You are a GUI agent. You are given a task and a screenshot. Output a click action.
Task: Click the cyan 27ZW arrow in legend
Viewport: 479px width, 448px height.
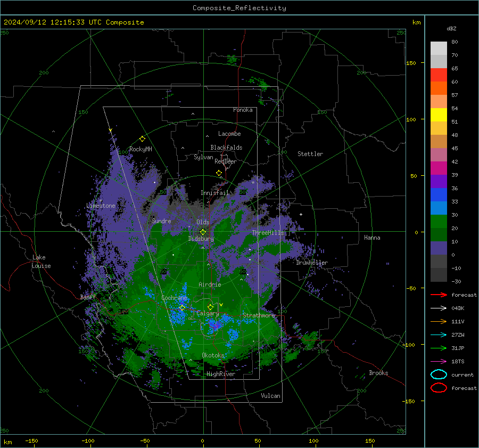tap(439, 335)
